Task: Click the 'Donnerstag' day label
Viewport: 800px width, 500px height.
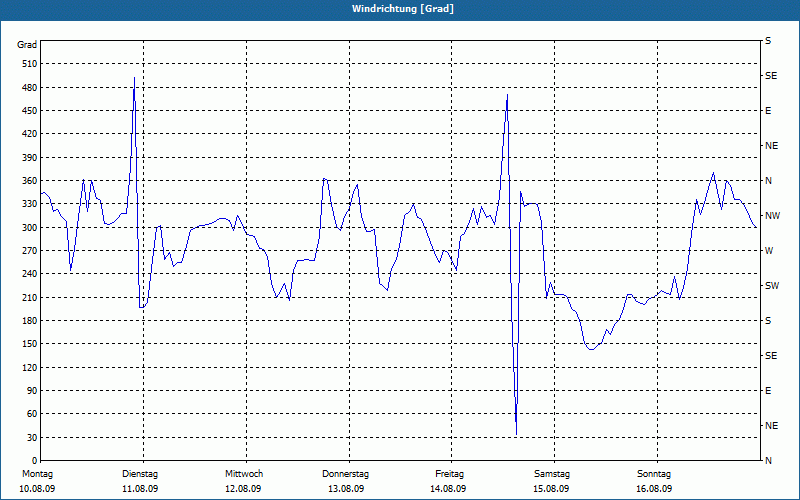Action: (345, 474)
